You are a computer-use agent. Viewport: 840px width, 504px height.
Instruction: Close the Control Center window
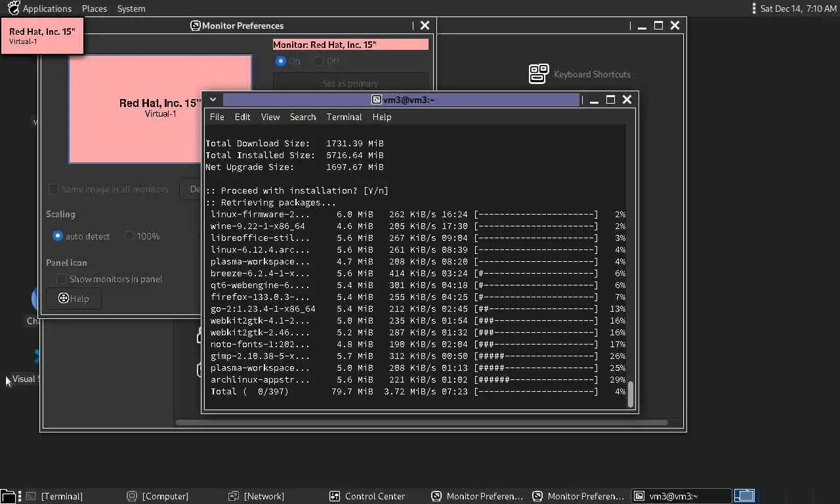pos(675,26)
